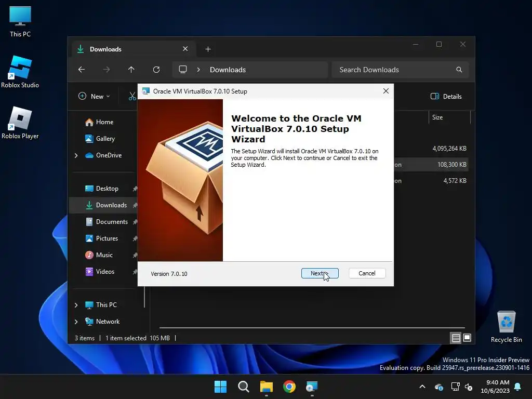
Task: Add a new File Explorer tab
Action: [208, 49]
